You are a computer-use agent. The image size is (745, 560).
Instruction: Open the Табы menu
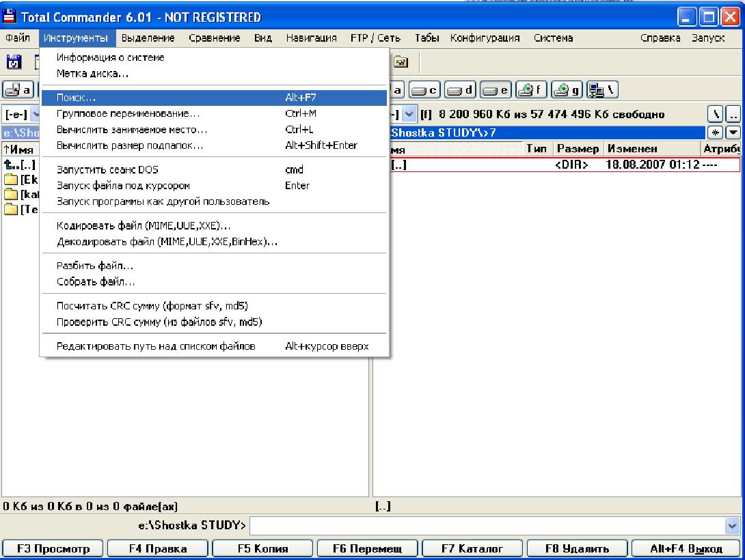click(426, 38)
